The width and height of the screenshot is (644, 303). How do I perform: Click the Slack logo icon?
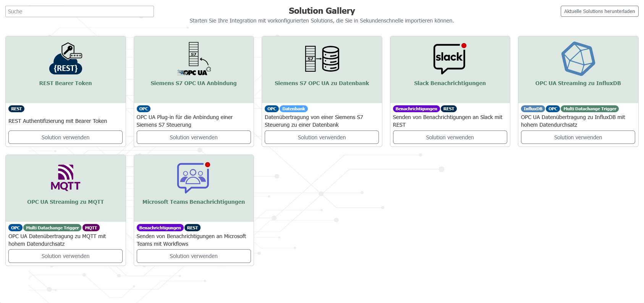pos(450,58)
